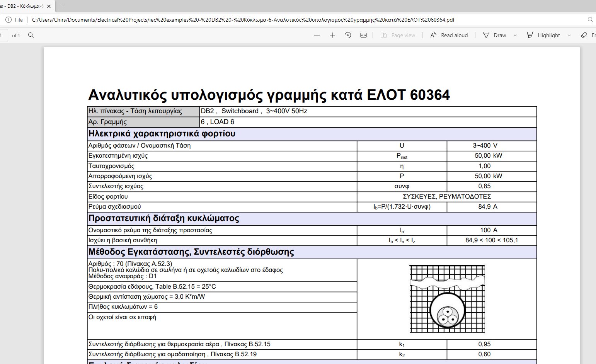Screen dimensions: 596x364
Task: Select the Rotate pages icon
Action: point(347,35)
